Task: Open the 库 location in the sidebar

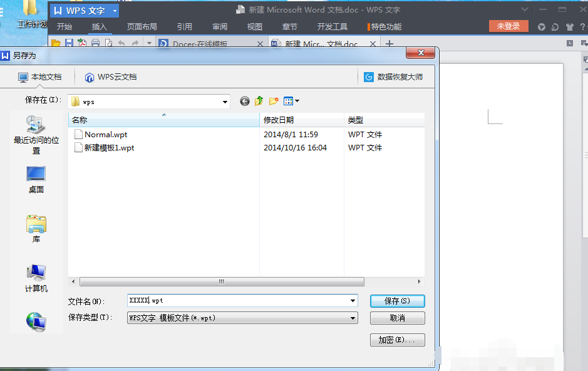Action: pyautogui.click(x=36, y=227)
